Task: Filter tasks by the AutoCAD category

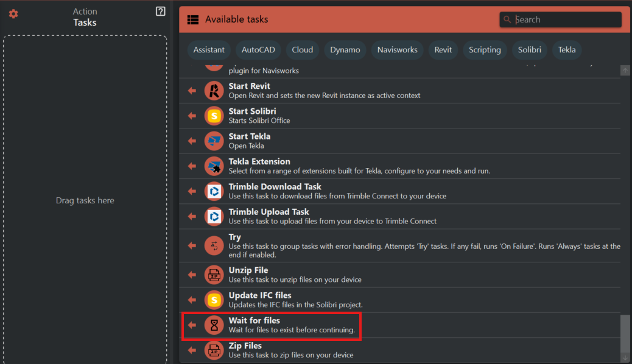Action: click(258, 50)
